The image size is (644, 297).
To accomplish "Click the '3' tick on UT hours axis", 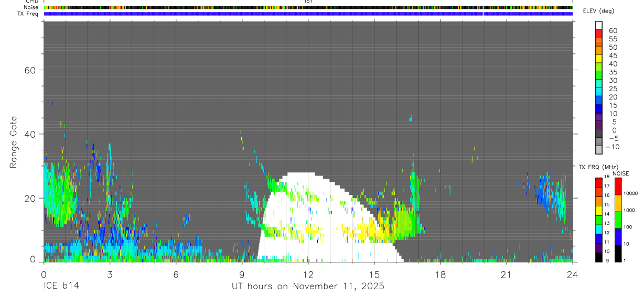I will 110,274.
